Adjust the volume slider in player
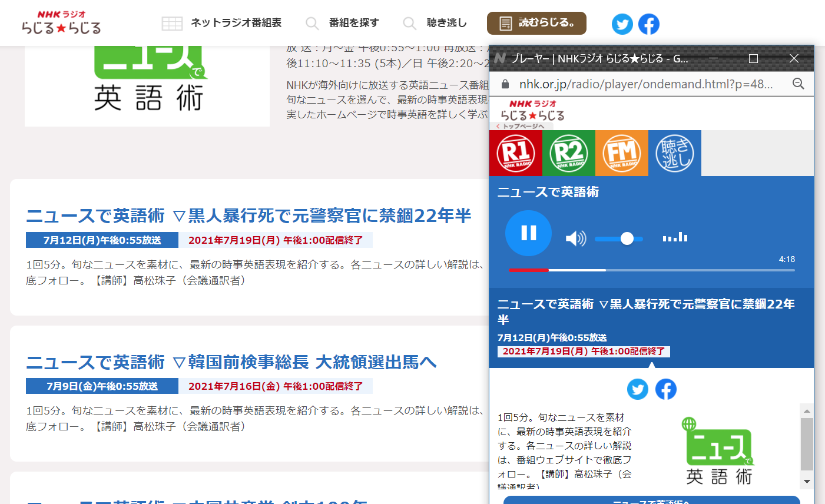This screenshot has height=504, width=825. coord(619,238)
